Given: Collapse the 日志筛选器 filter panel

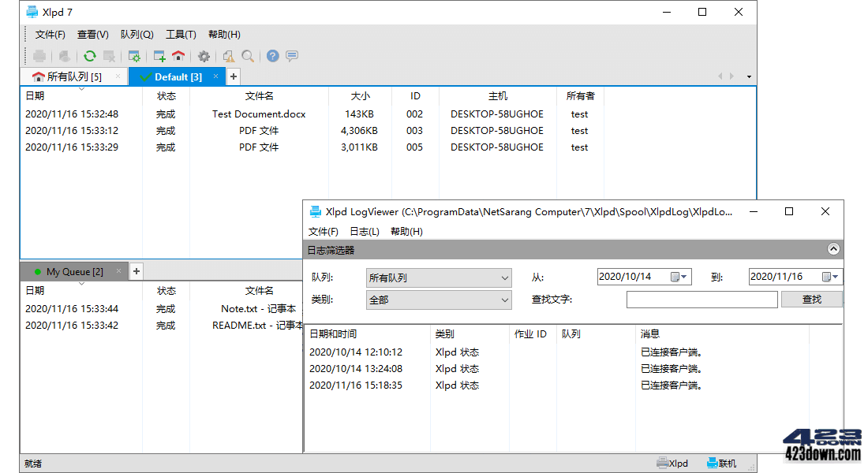Looking at the screenshot, I should point(834,249).
